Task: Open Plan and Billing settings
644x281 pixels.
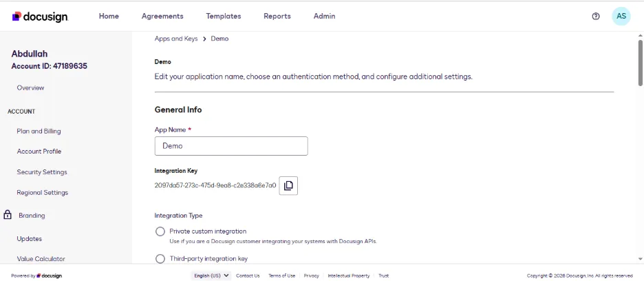Action: click(39, 132)
